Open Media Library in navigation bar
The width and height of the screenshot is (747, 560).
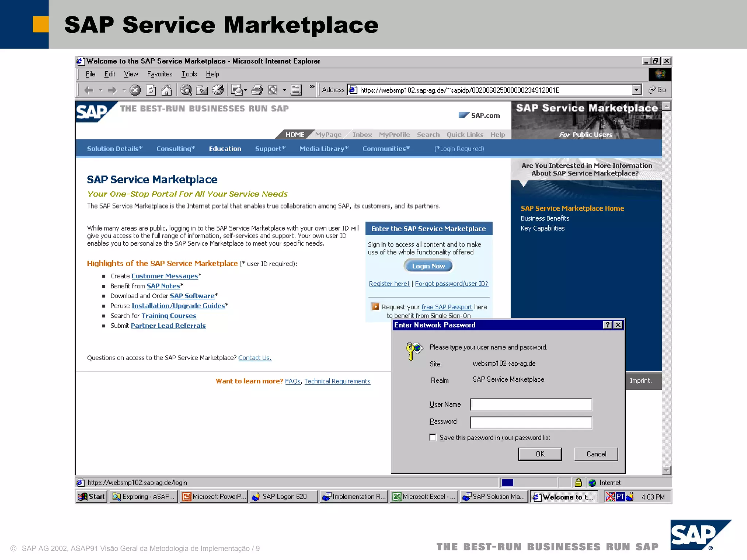(x=324, y=149)
